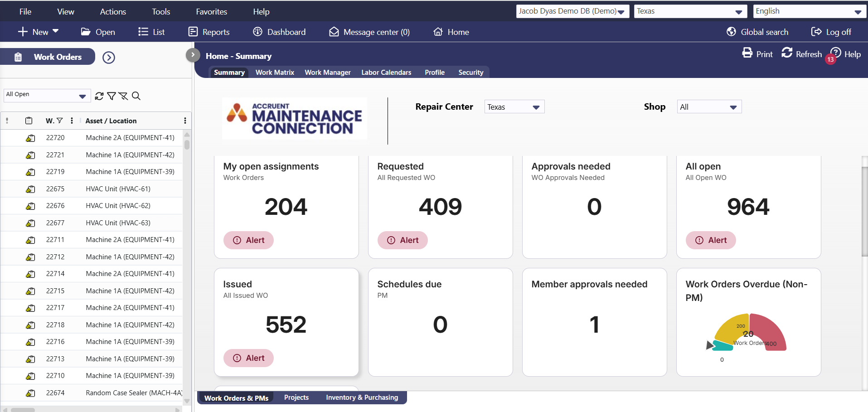Click Alert button on Requested card
868x412 pixels.
tap(402, 240)
